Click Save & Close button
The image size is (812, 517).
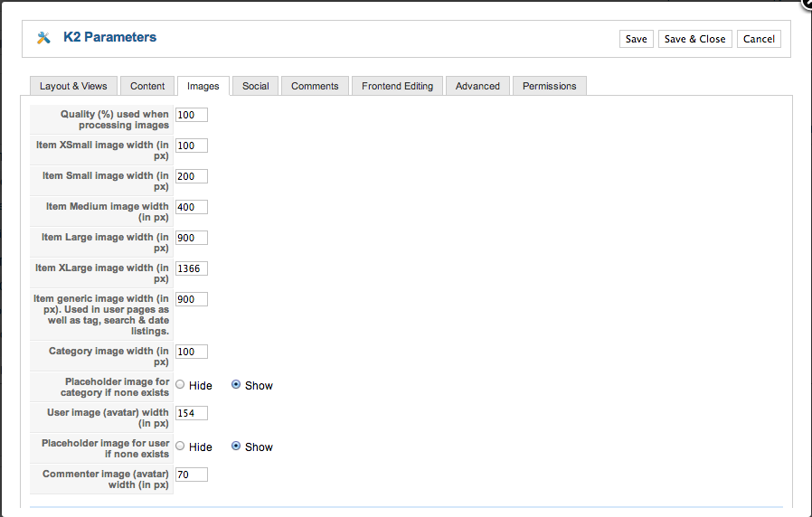(694, 39)
